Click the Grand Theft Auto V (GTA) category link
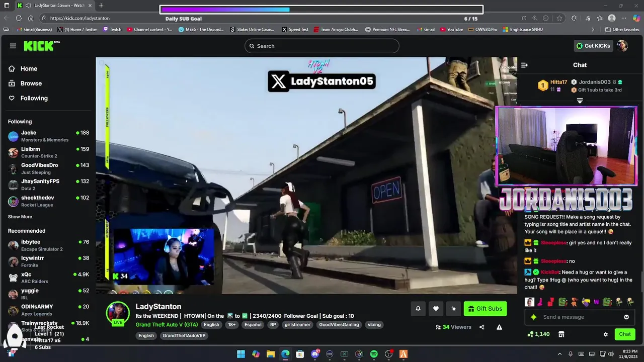644x362 pixels. (x=167, y=324)
